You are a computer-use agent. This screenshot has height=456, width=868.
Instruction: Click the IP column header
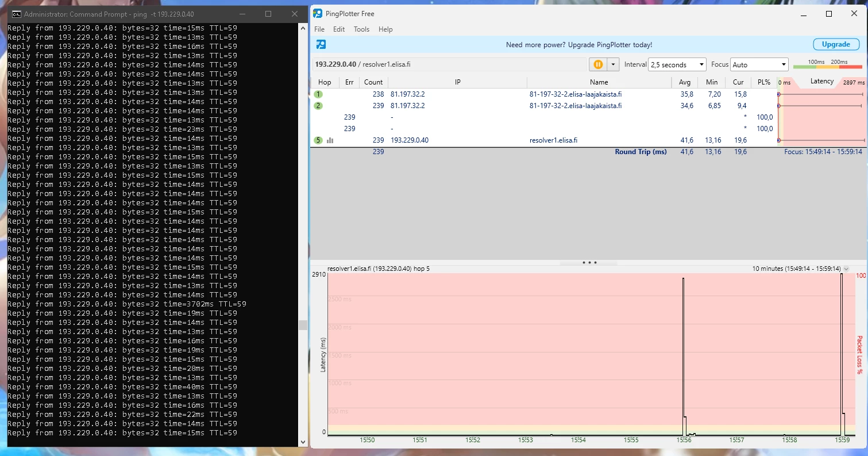tap(458, 82)
